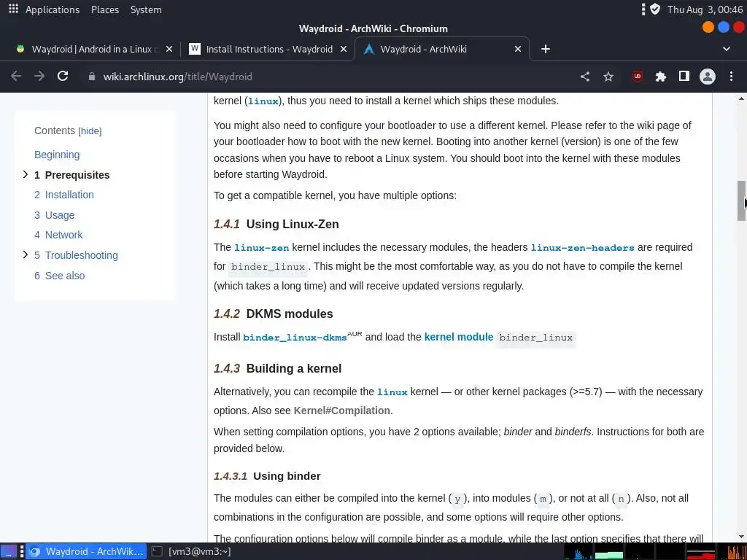This screenshot has width=747, height=560.
Task: Click the 1.4.1 Using Linux-Zen heading
Action: [276, 225]
